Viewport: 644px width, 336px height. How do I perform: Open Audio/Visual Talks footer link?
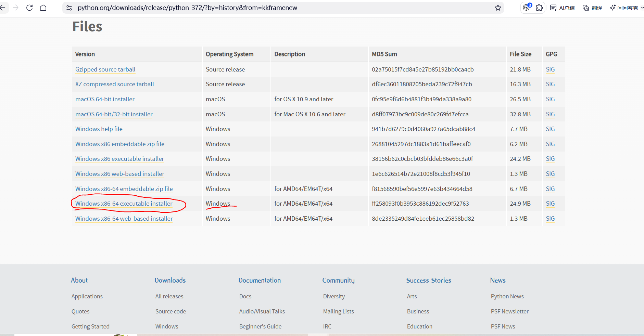click(262, 311)
